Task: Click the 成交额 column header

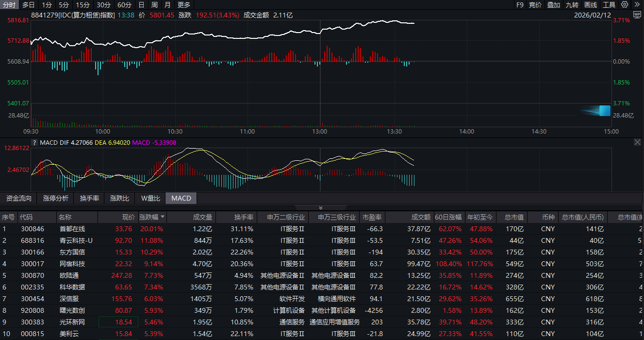Action: click(421, 217)
